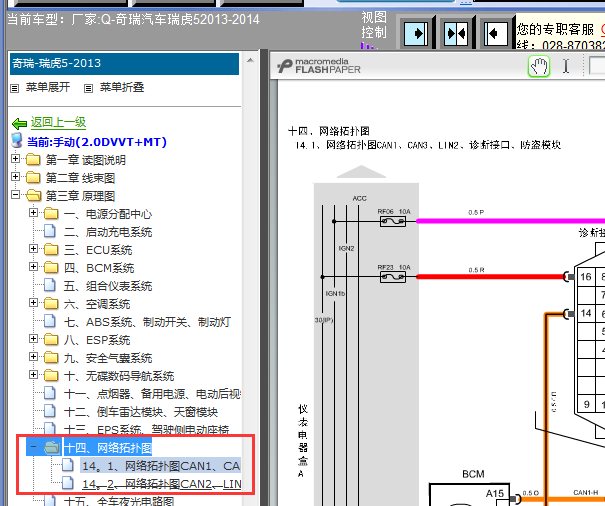Click vertical splitter bar between panels

[264, 277]
